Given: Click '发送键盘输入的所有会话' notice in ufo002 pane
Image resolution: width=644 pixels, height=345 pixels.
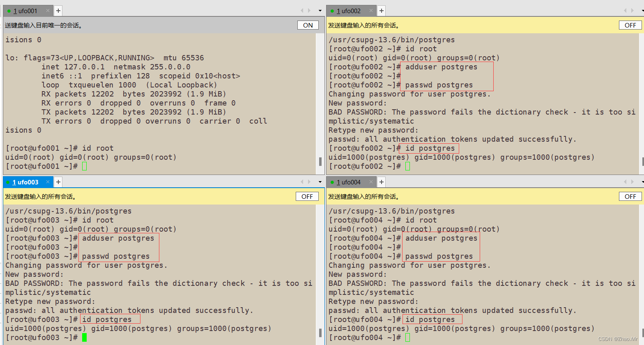Looking at the screenshot, I should pos(364,25).
